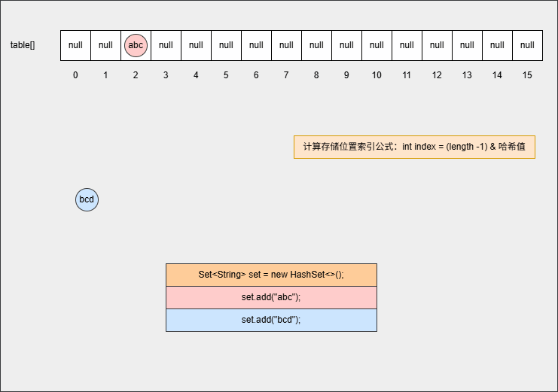Click the null cell above index 7
Screen dimensions: 558x392
coord(286,45)
